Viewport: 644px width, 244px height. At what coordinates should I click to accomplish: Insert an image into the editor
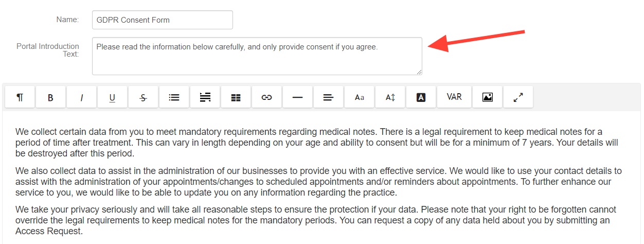(x=487, y=97)
